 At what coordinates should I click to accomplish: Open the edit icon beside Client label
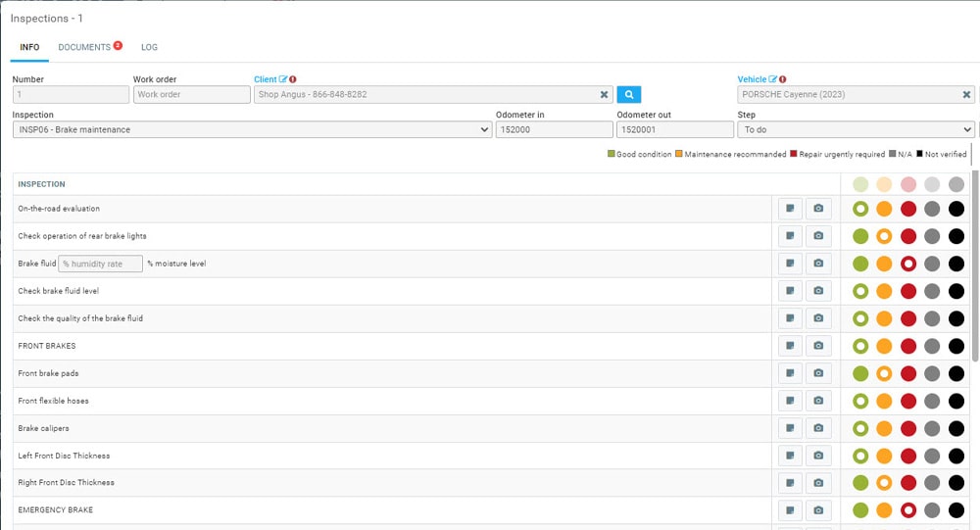pos(283,79)
